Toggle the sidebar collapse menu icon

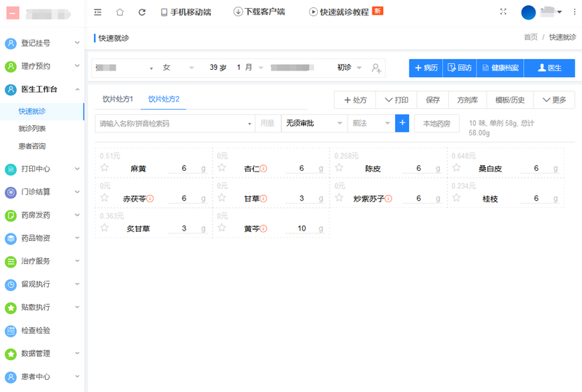click(x=97, y=12)
